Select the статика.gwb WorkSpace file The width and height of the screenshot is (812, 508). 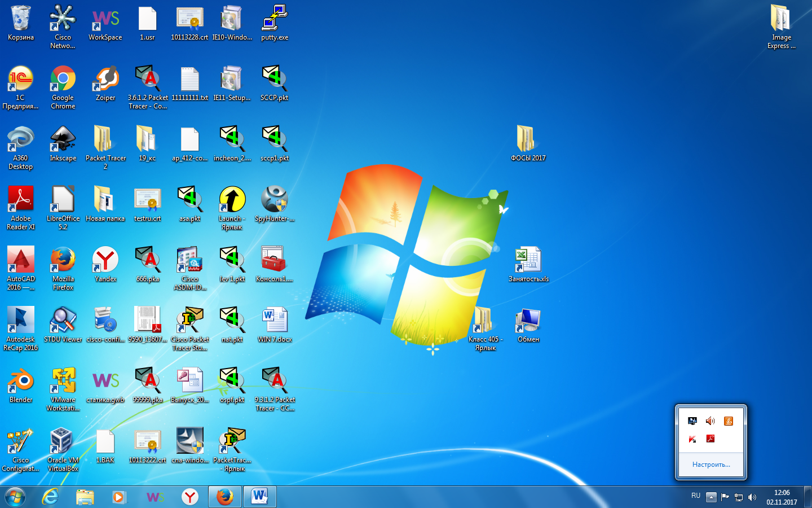tap(105, 386)
